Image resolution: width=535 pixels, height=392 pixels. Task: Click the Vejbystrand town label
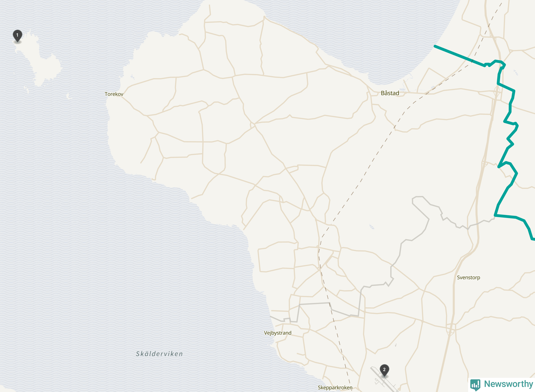pyautogui.click(x=278, y=333)
